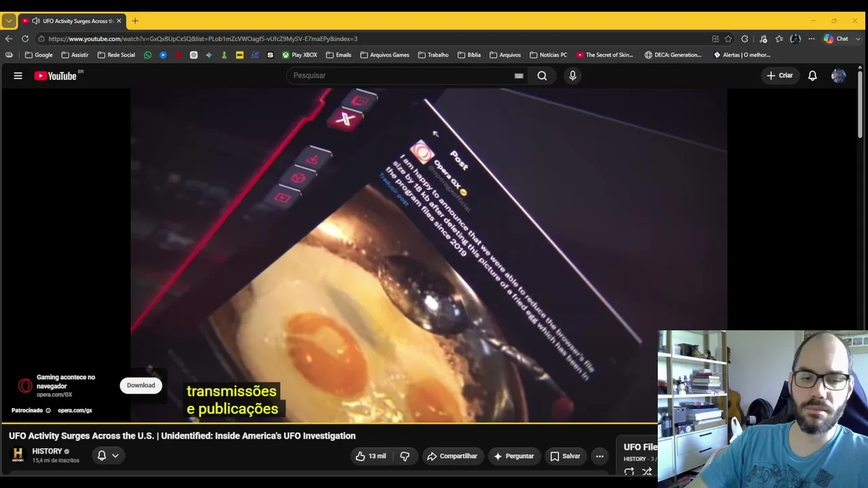Click the yellow video progress bar
Viewport: 868px width, 488px height.
point(330,423)
